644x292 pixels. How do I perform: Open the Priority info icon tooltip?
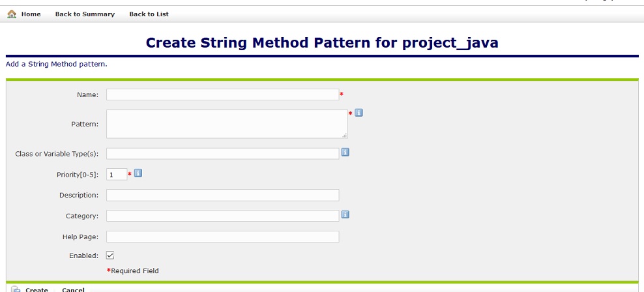point(138,173)
